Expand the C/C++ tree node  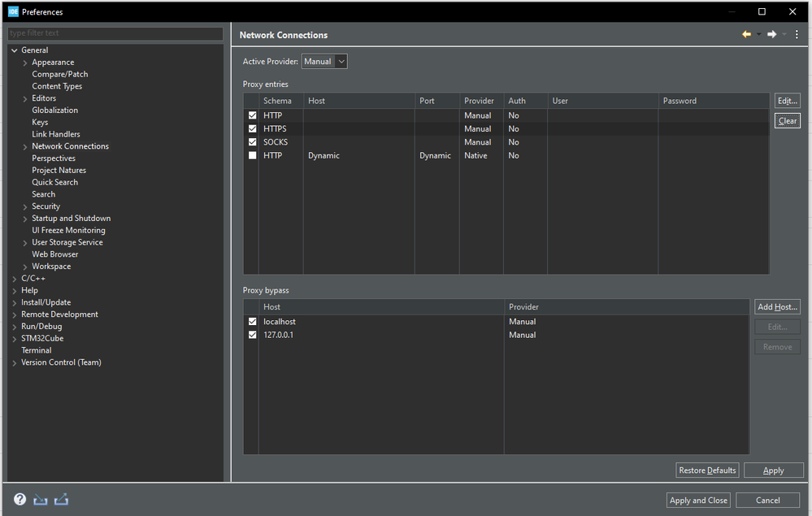(x=15, y=279)
